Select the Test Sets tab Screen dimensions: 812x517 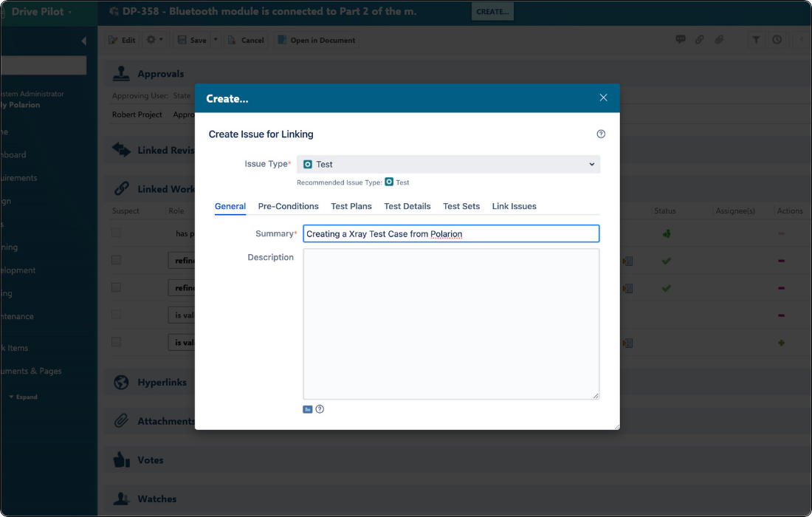point(461,206)
